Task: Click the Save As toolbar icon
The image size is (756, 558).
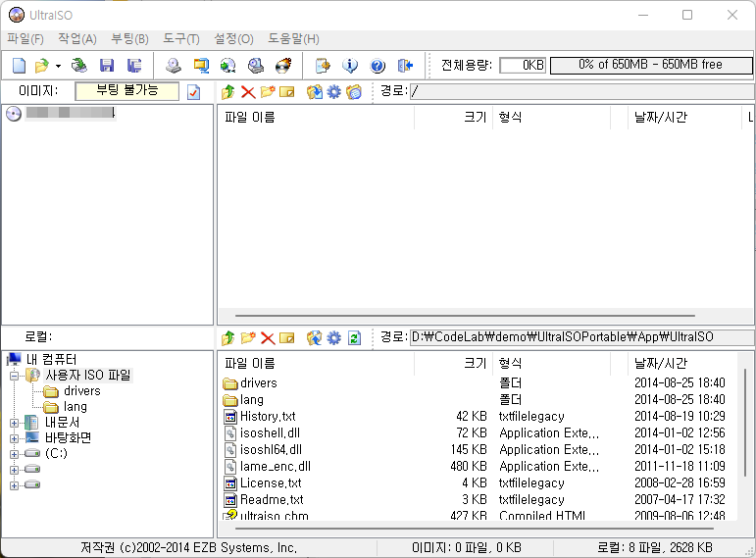Action: 134,65
